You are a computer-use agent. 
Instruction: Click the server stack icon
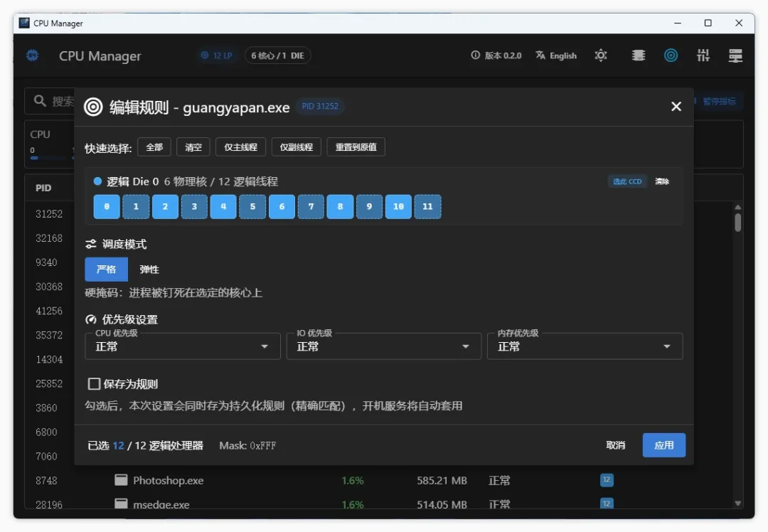735,55
